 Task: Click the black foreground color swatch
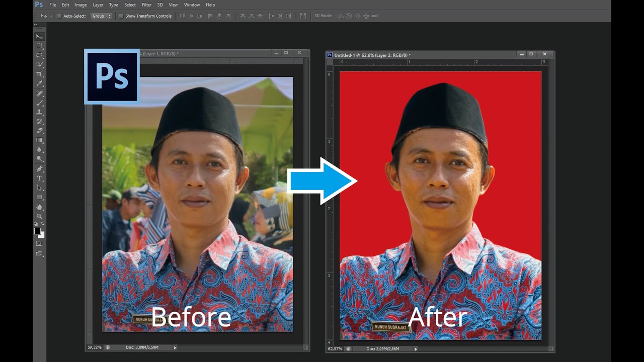37,231
